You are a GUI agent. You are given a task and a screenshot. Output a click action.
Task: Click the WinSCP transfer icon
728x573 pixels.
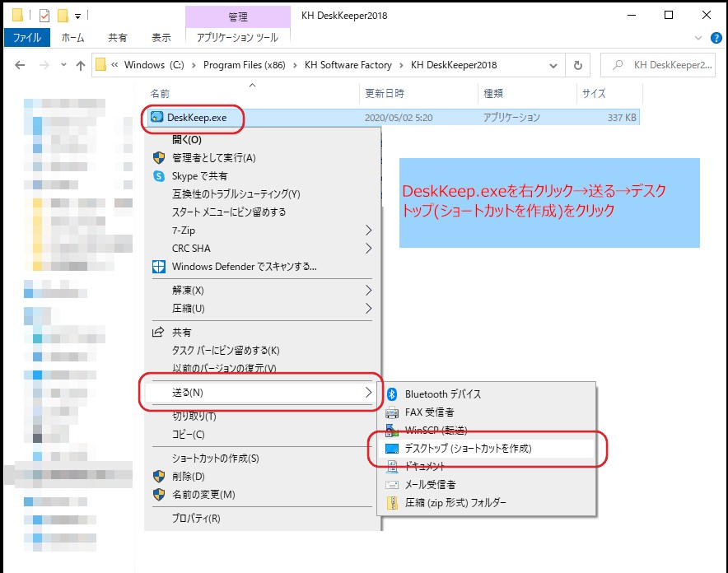(392, 430)
